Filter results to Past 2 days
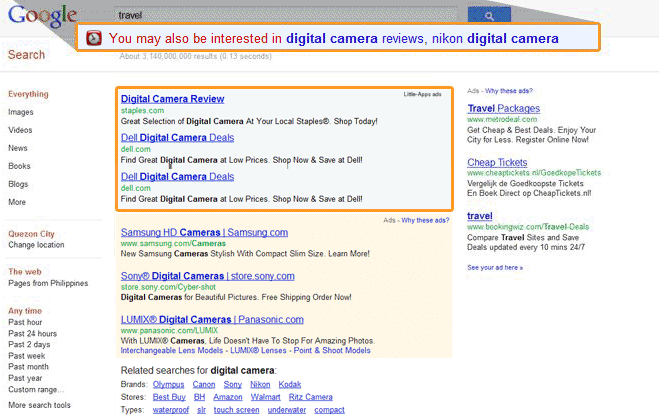The image size is (659, 416). (x=29, y=345)
